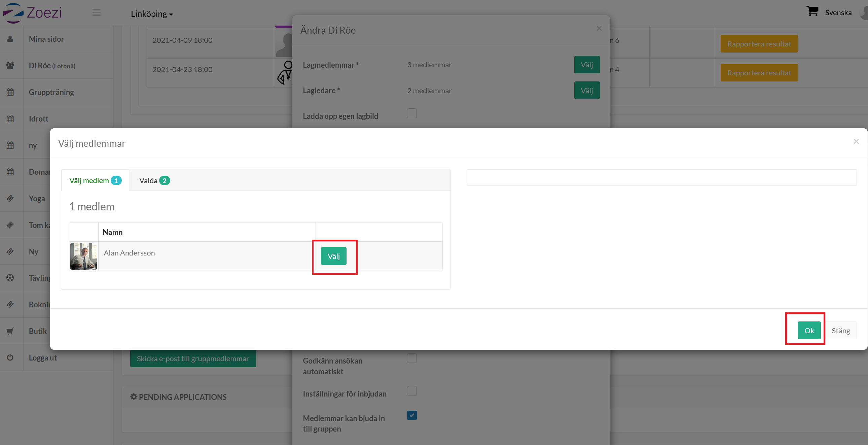
Task: Click the member search input field
Action: pos(661,177)
